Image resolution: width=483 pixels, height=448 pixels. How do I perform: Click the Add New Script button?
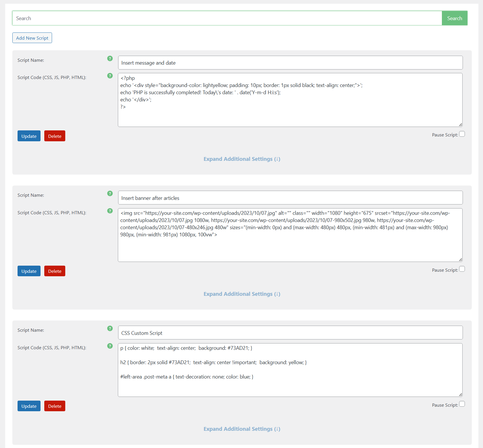(x=32, y=38)
